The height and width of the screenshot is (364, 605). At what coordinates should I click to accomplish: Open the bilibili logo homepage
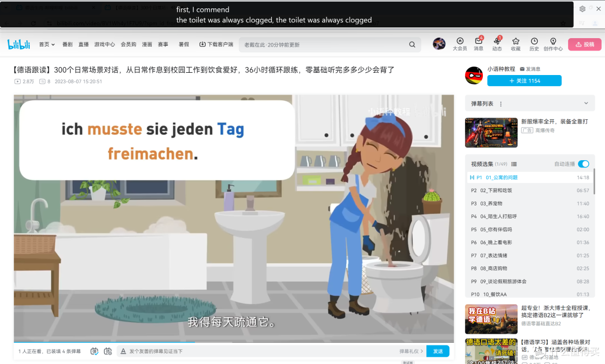(x=18, y=44)
